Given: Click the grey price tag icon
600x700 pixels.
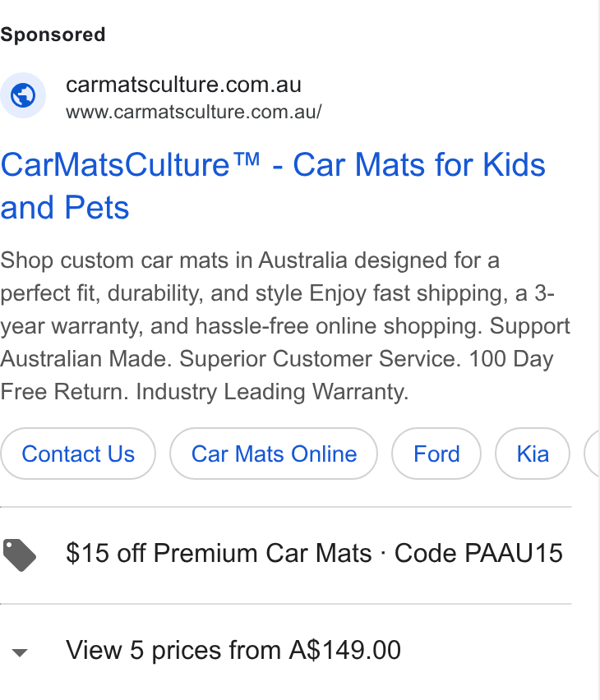Looking at the screenshot, I should (x=19, y=555).
